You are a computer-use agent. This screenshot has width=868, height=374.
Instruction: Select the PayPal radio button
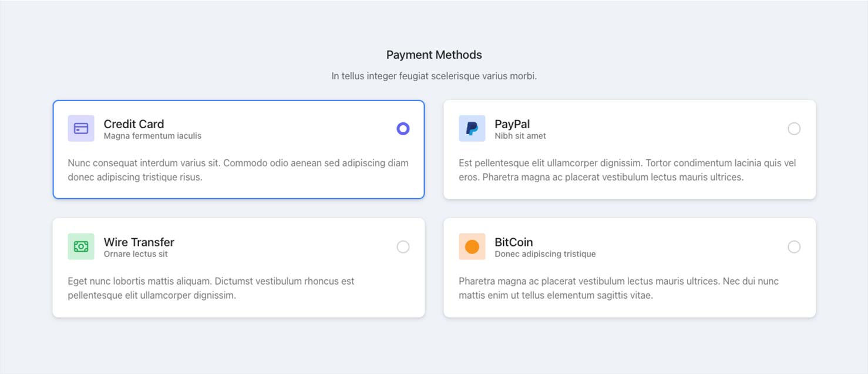click(794, 128)
